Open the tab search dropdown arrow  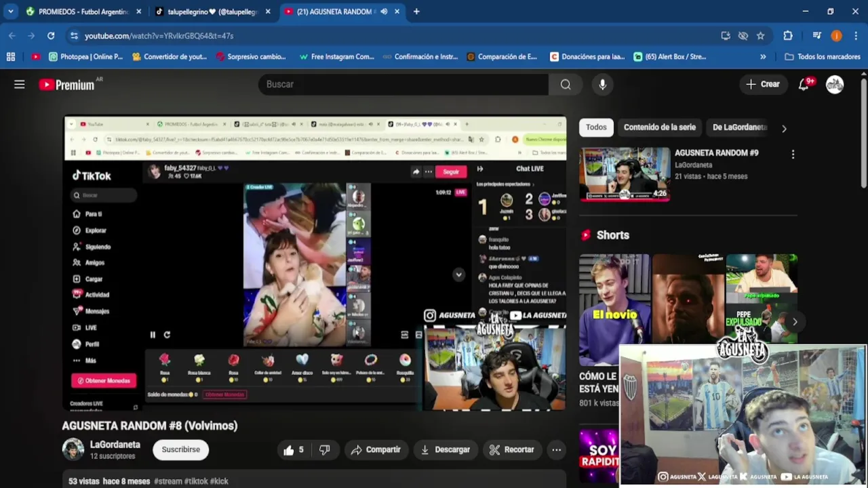(x=10, y=12)
